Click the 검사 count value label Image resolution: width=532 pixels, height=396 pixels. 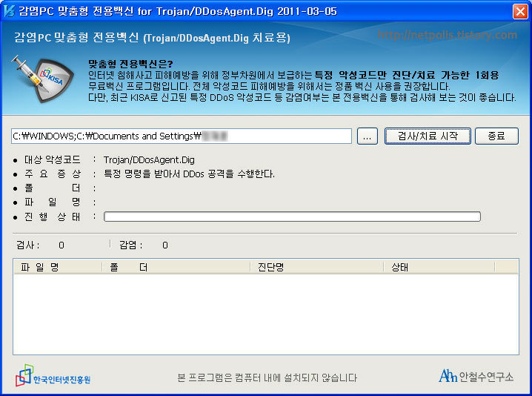coord(61,245)
